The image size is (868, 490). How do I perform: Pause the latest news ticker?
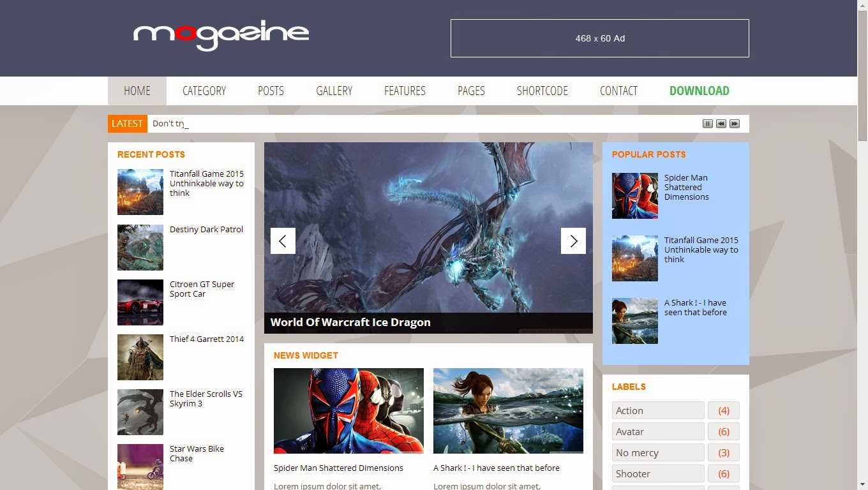[707, 124]
